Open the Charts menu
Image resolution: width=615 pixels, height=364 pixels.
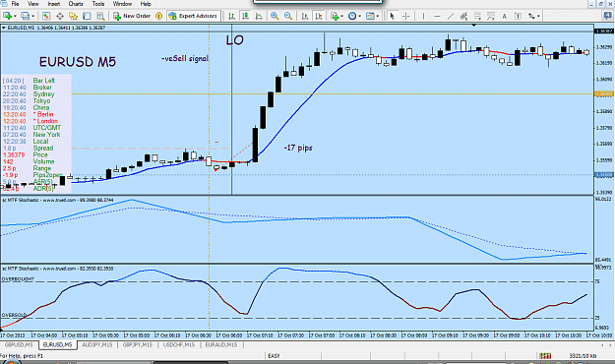[x=76, y=4]
